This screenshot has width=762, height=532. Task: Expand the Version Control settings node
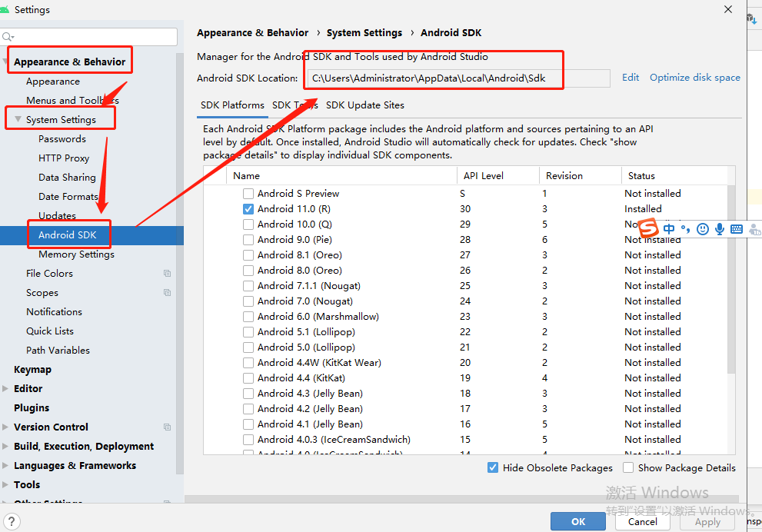click(5, 427)
